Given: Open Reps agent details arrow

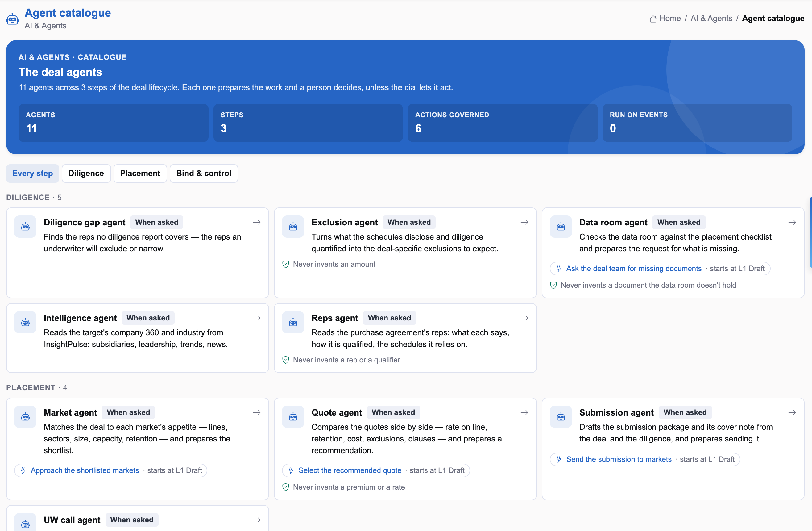Looking at the screenshot, I should pos(524,318).
